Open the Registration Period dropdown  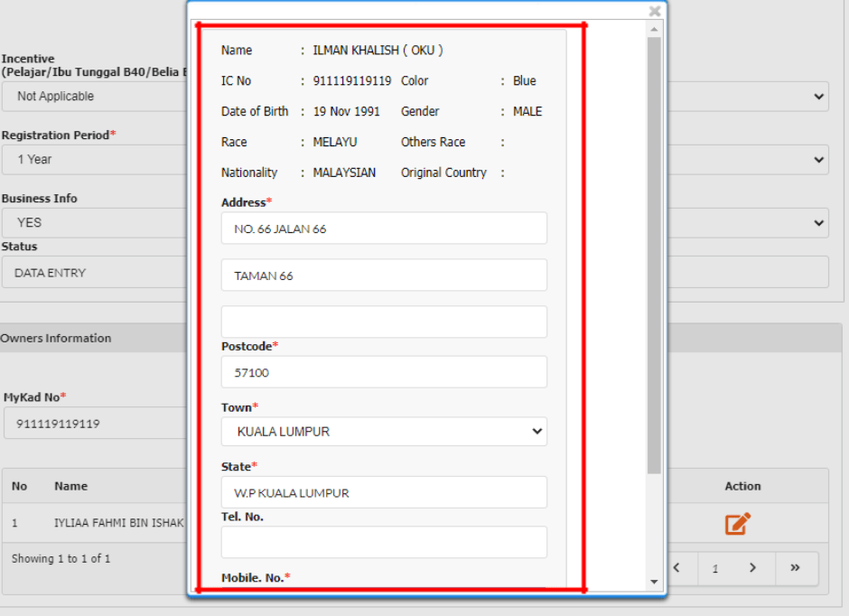[x=818, y=160]
